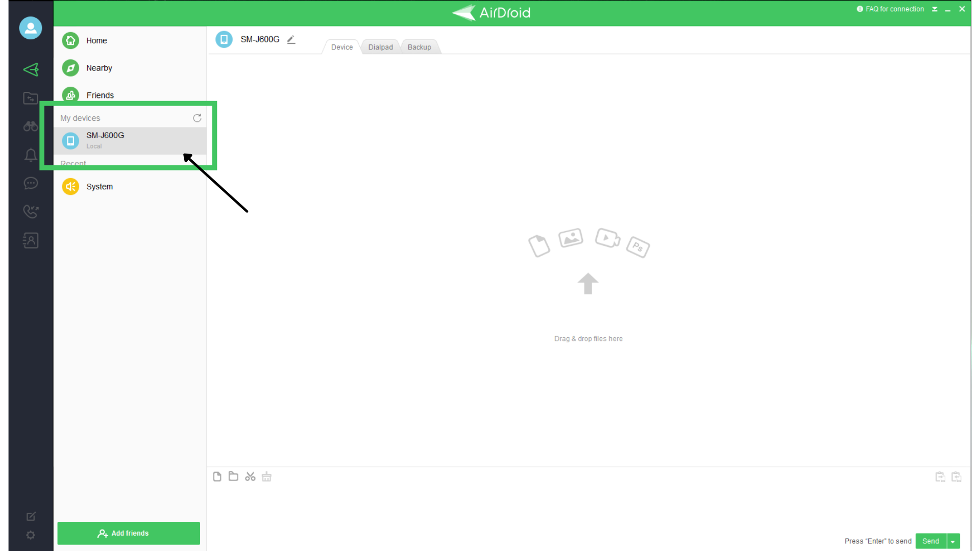Click the new folder icon in toolbar

234,477
